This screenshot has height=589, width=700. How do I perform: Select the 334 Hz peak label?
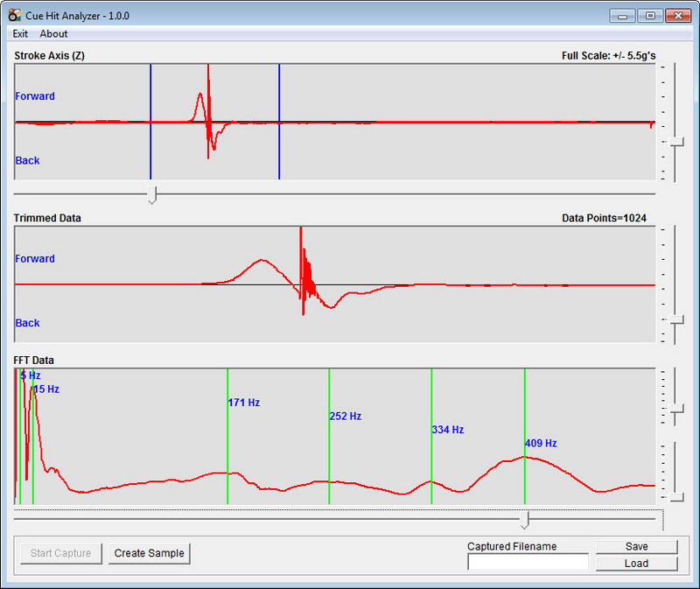click(448, 430)
